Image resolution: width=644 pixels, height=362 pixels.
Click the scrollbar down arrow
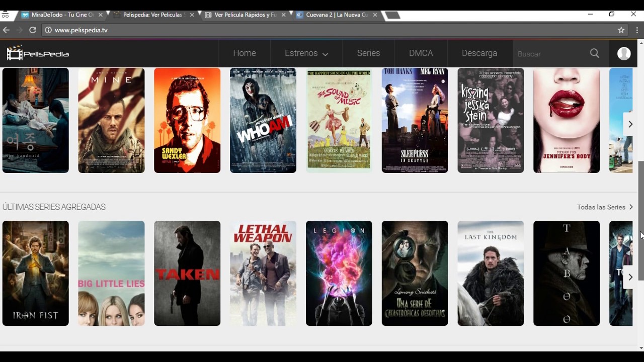(641, 347)
